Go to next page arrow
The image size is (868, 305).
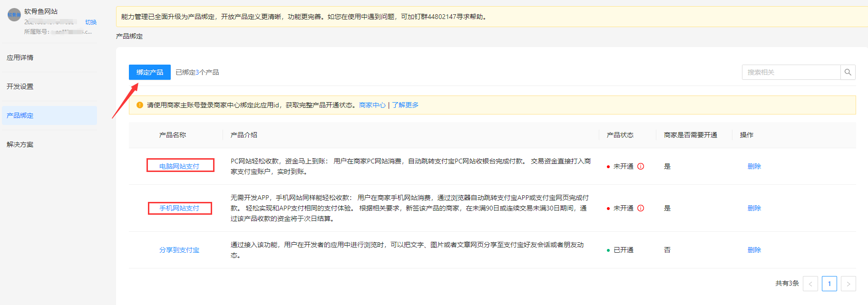point(848,284)
